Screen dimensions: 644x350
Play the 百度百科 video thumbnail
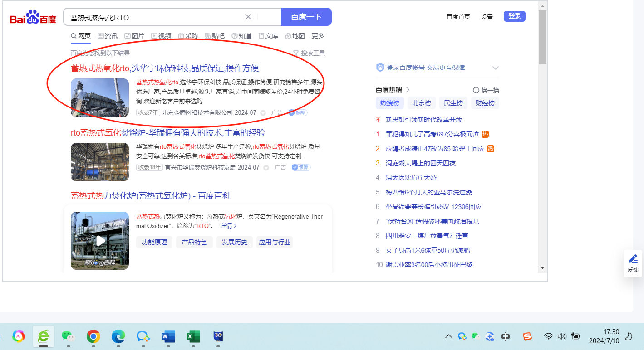(x=100, y=241)
